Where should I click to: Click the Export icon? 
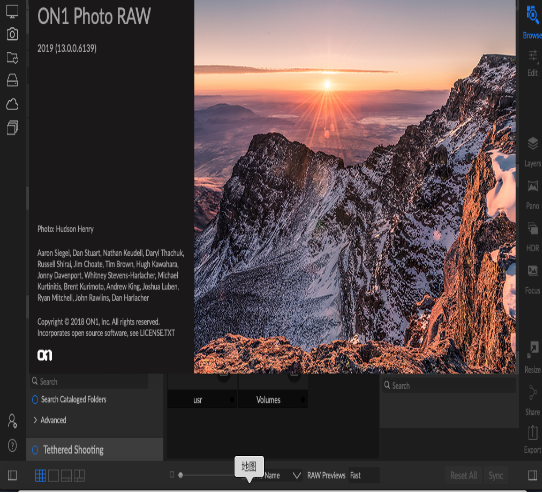pos(533,439)
